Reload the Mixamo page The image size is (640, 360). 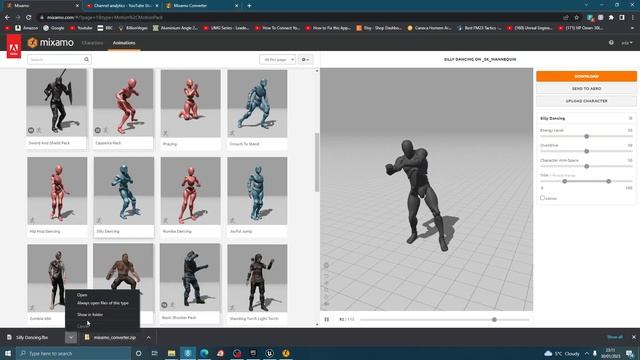point(29,18)
